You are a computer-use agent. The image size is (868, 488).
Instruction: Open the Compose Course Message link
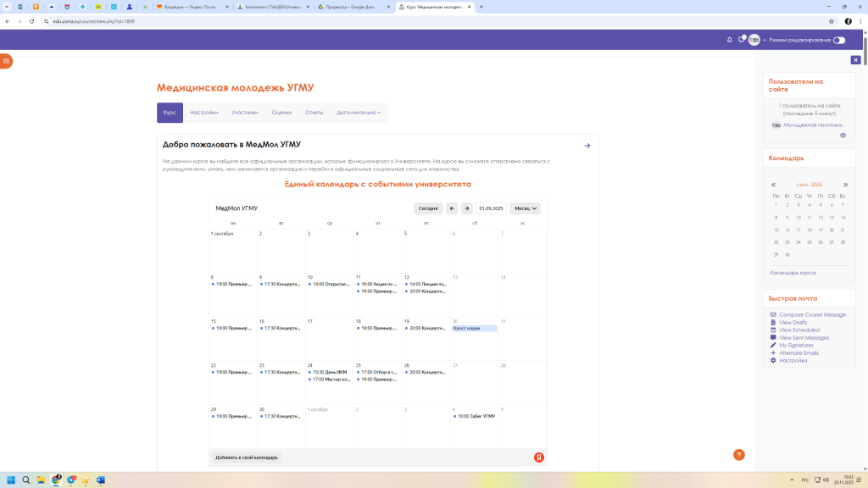click(812, 315)
